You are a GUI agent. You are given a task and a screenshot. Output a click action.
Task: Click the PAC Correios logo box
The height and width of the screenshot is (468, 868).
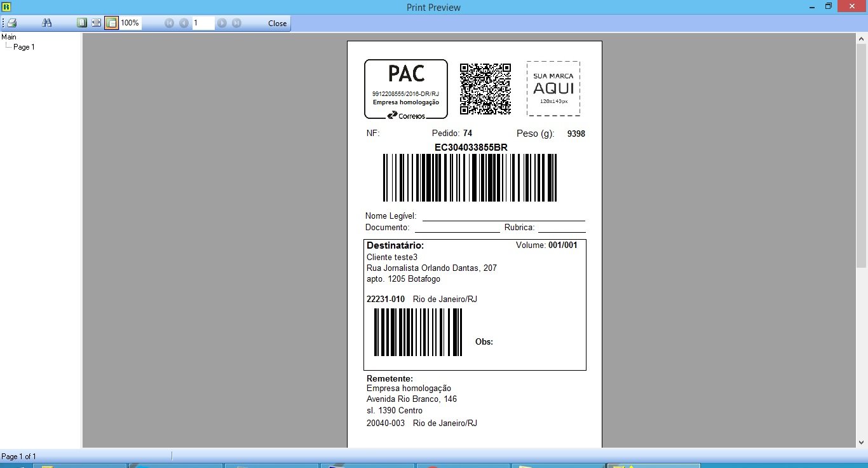tap(406, 89)
